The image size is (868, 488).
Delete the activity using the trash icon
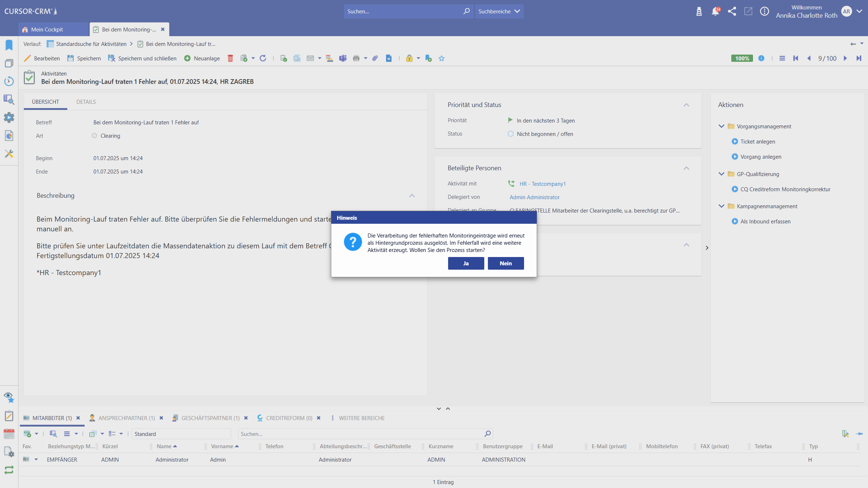coord(230,58)
